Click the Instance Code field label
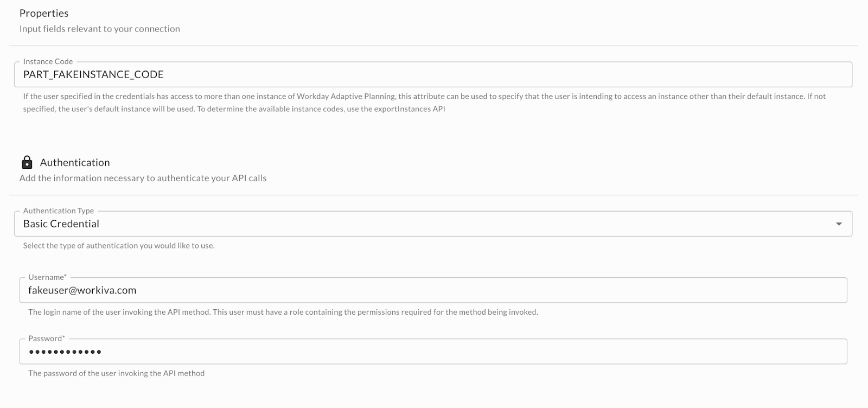 point(48,61)
